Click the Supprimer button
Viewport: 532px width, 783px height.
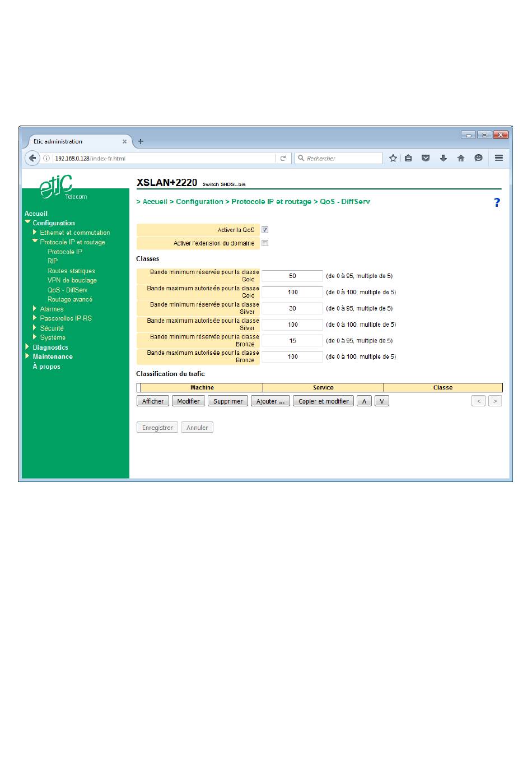[228, 401]
